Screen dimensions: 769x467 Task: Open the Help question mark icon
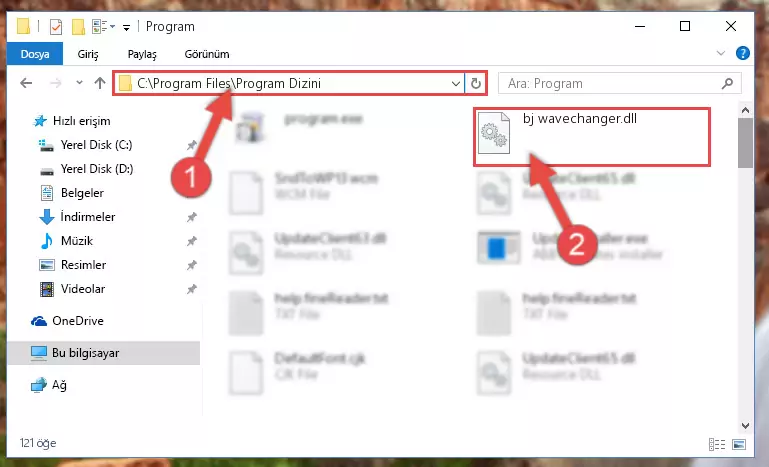tap(743, 53)
